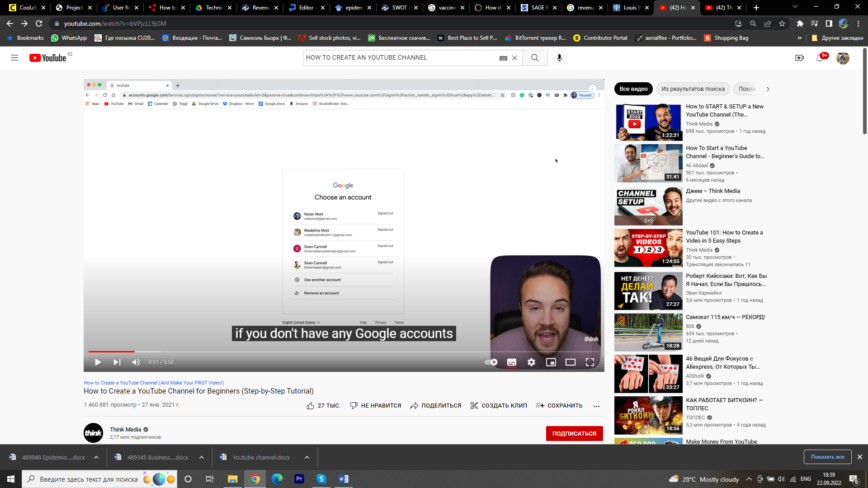This screenshot has height=488, width=868.
Task: Open YouTube notifications bell
Action: pos(820,58)
